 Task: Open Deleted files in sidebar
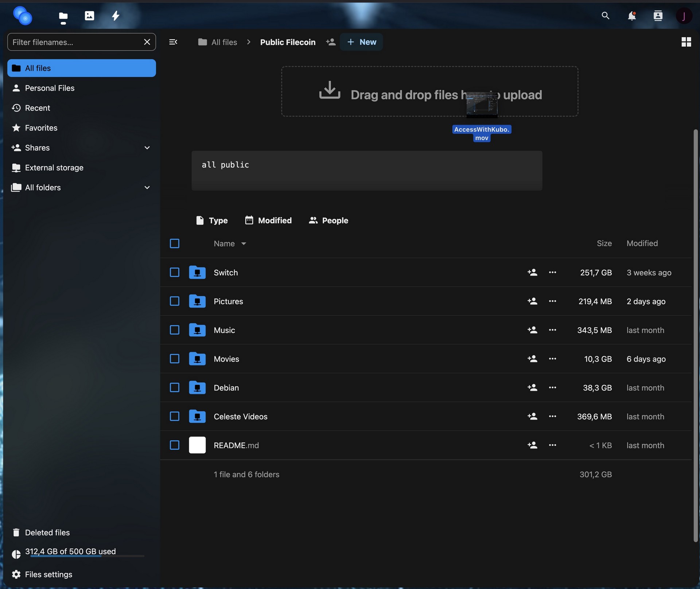click(82, 533)
